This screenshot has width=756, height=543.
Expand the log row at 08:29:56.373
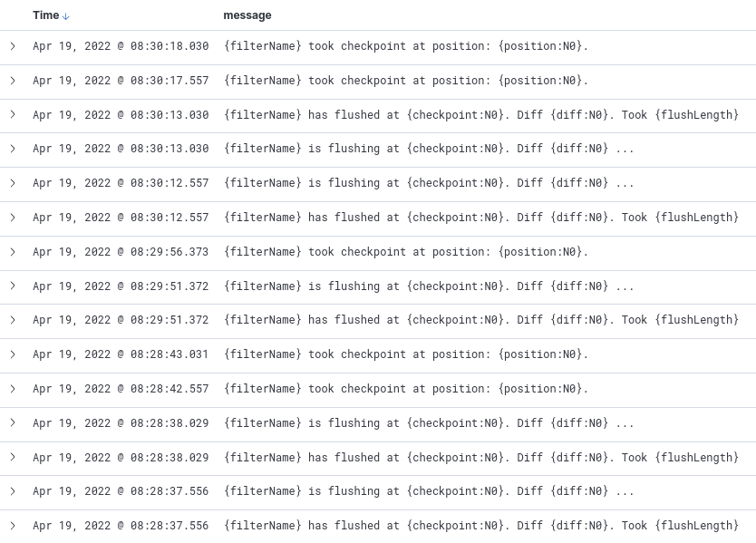click(13, 252)
